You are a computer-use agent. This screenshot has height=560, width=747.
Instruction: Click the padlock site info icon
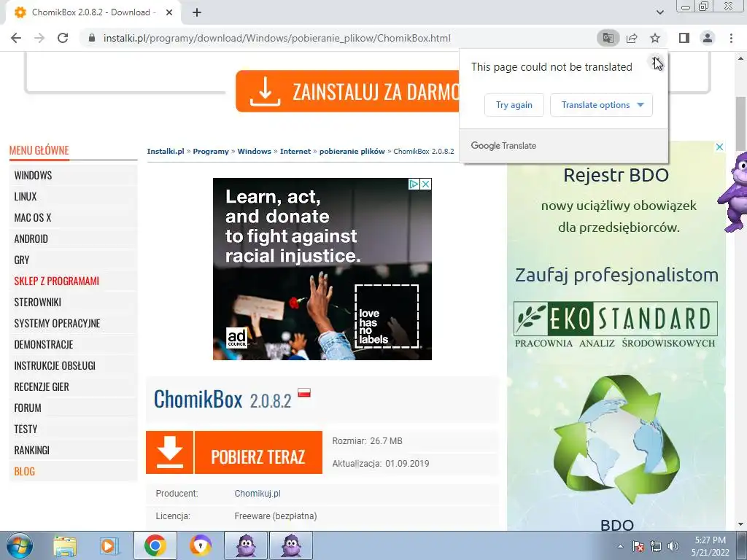tap(92, 38)
